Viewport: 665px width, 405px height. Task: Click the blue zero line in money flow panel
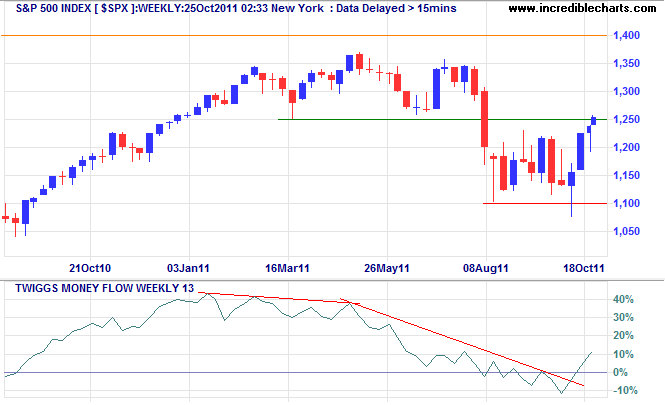[305, 373]
